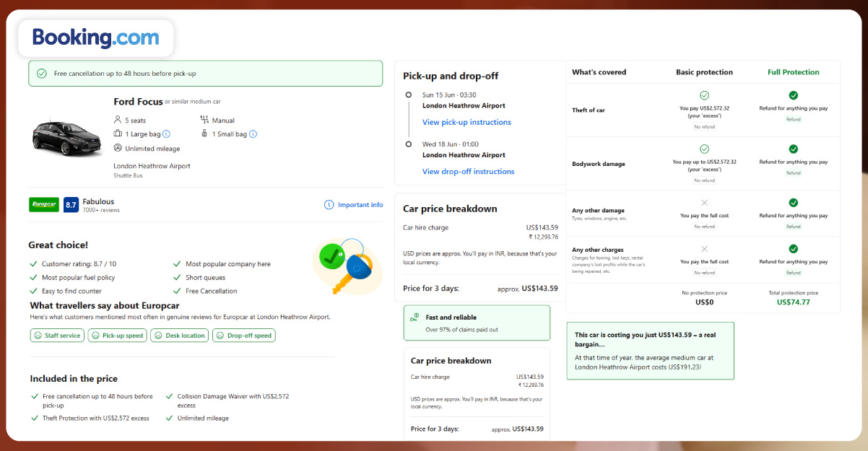
Task: Select the Full Protection column header
Action: coord(793,72)
